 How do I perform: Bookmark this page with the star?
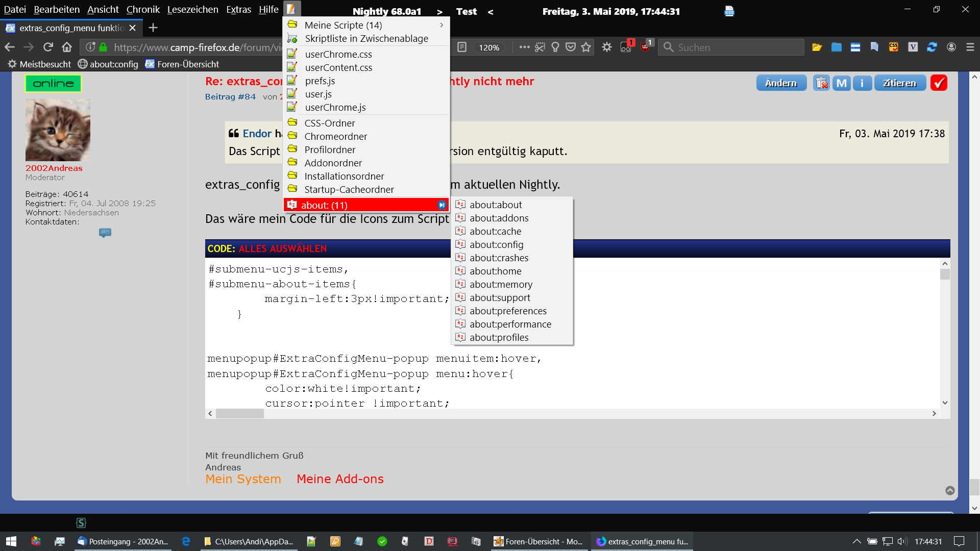tap(586, 47)
